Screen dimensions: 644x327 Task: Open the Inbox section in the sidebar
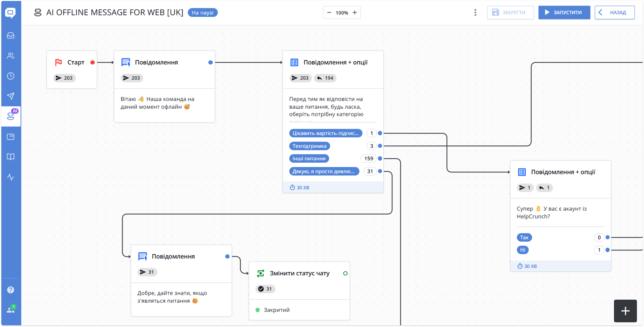coord(10,35)
